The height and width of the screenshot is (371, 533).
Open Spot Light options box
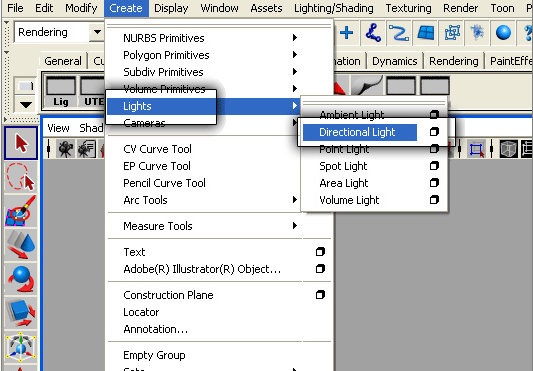(434, 166)
